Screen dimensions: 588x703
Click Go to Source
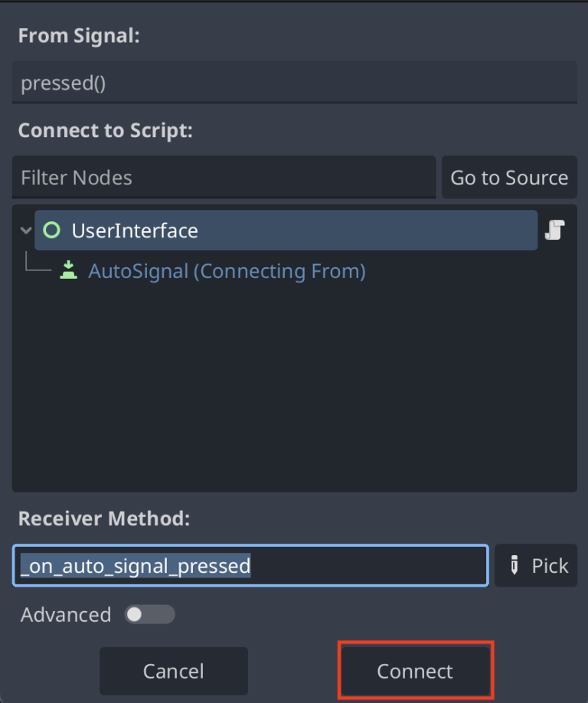(509, 177)
